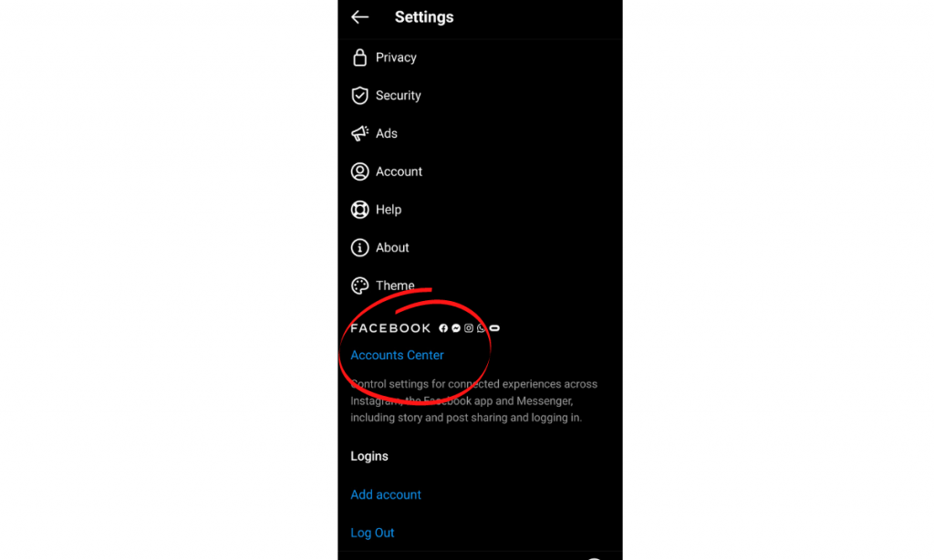Click the Add account link
This screenshot has width=934, height=560.
click(386, 494)
